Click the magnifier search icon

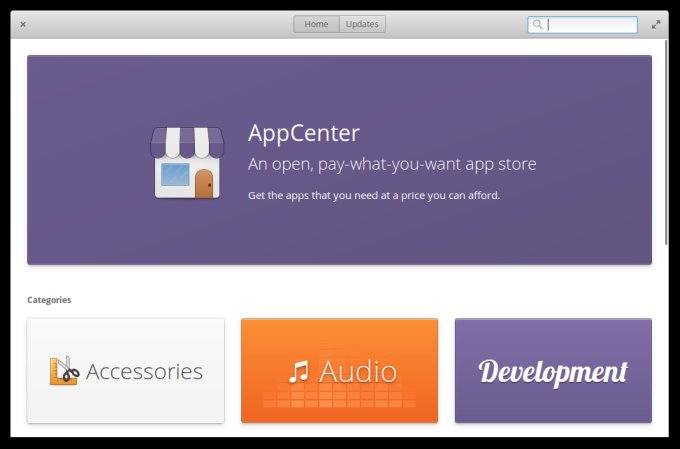click(x=537, y=25)
